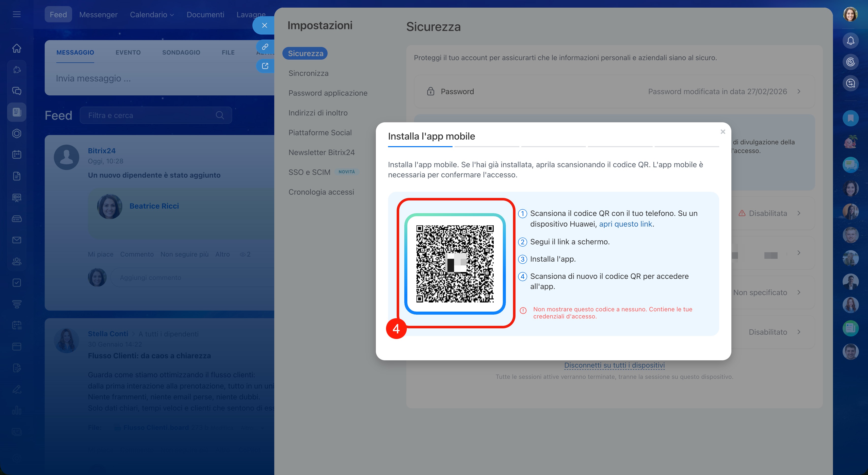Image resolution: width=868 pixels, height=475 pixels.
Task: Click the QR code image
Action: point(455,264)
